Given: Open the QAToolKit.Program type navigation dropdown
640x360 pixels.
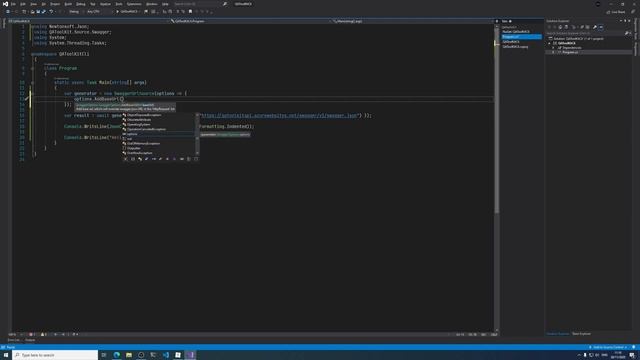Looking at the screenshot, I should pos(251,21).
